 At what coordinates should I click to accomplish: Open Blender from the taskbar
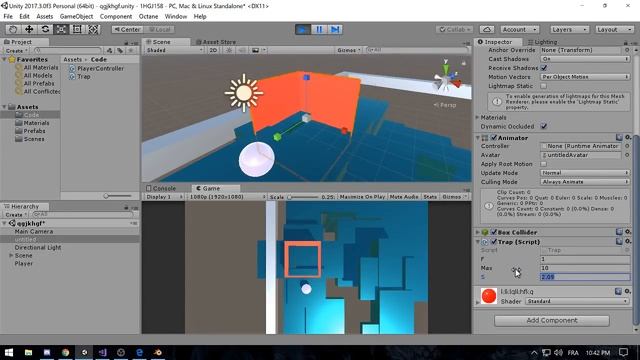click(x=158, y=352)
